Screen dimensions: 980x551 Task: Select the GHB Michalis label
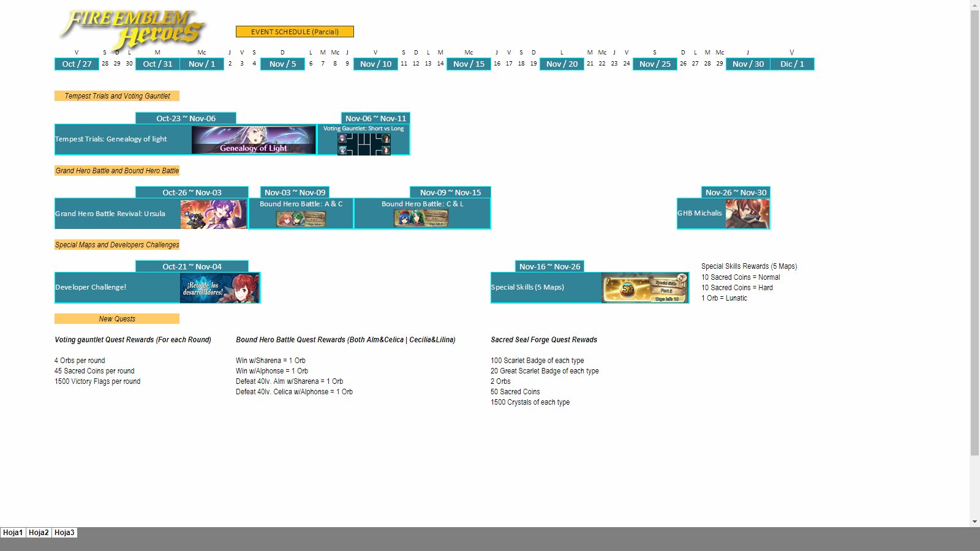[x=699, y=214]
